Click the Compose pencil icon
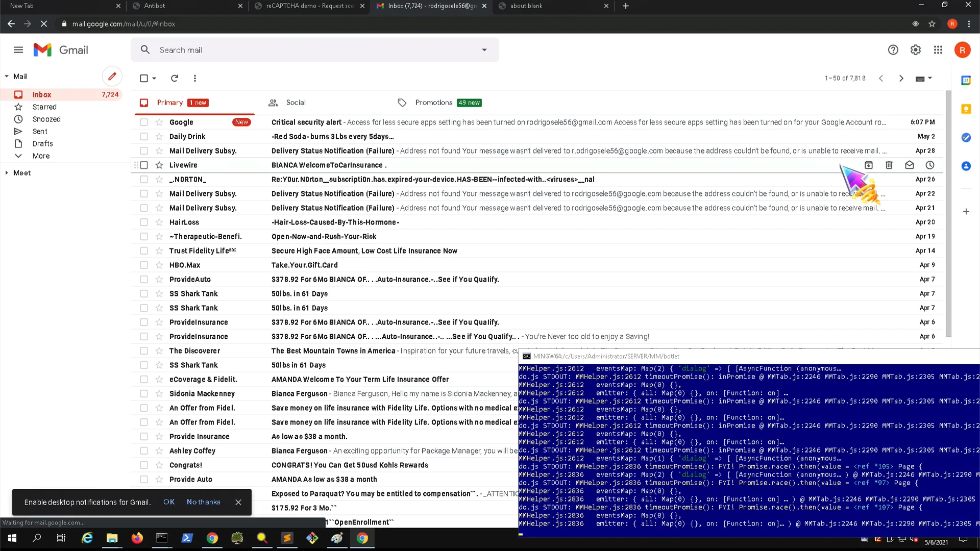This screenshot has height=551, width=980. 112,77
